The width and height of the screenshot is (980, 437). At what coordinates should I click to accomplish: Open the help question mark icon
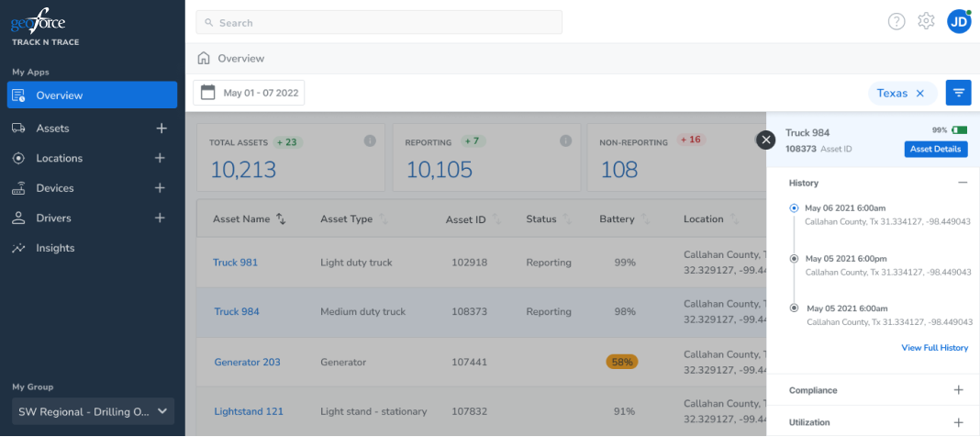[896, 22]
